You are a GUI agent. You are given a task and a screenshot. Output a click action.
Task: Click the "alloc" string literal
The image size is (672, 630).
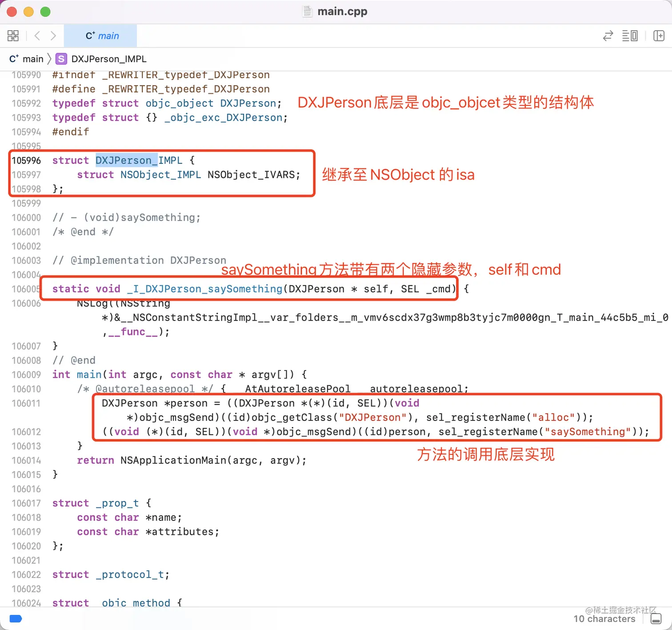(x=553, y=417)
